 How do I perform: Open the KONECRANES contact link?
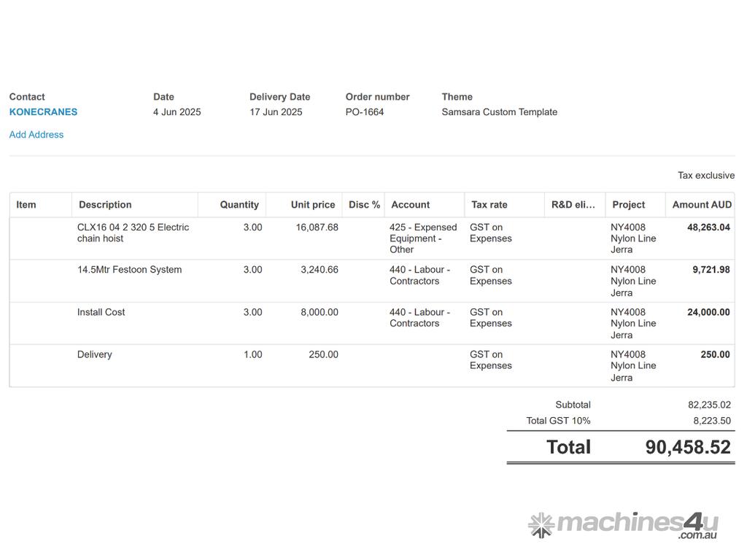[x=43, y=112]
